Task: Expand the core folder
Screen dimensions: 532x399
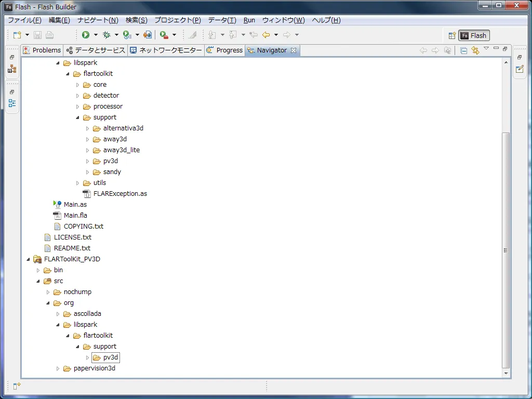Action: coord(77,85)
